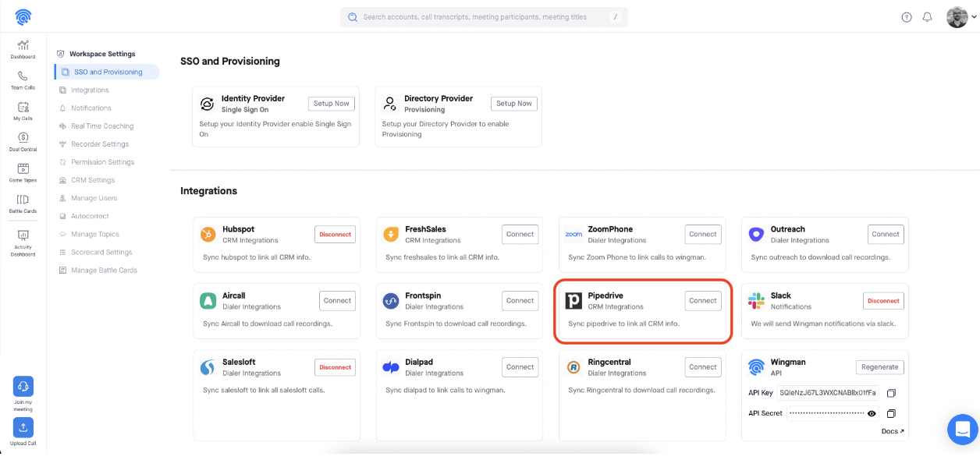Connect the Ringcentral integration

point(703,366)
